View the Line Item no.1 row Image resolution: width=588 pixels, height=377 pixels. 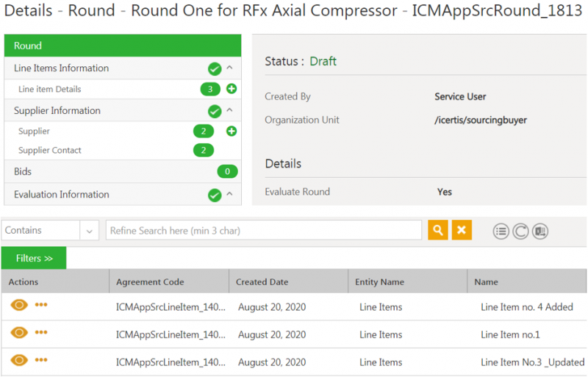pos(19,333)
